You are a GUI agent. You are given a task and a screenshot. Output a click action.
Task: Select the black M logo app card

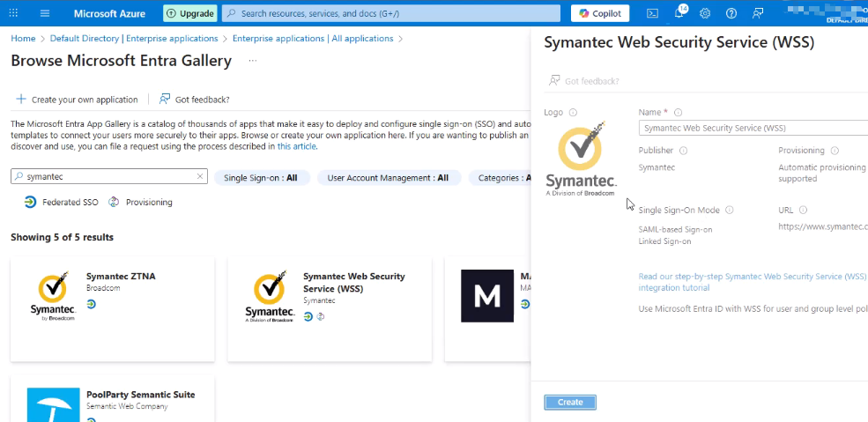coord(487,295)
